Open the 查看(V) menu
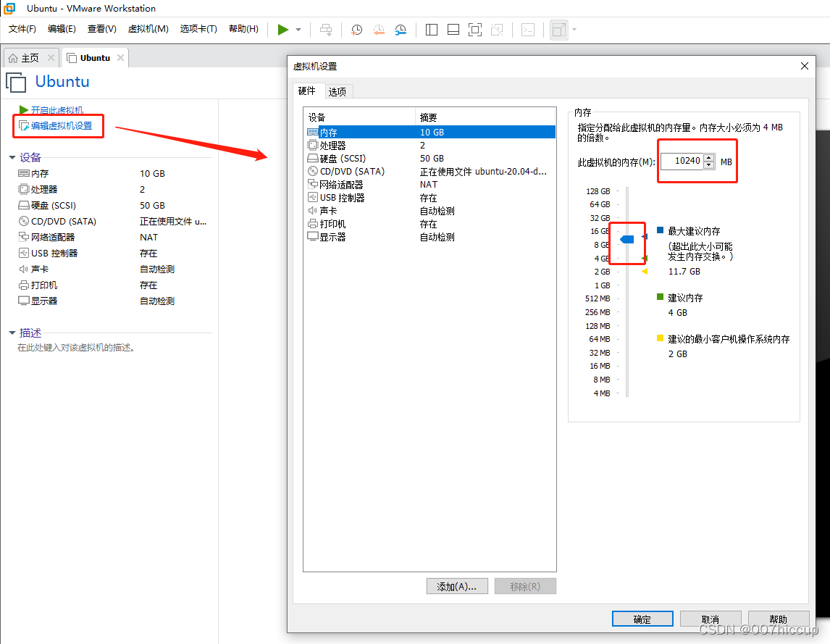Screen dimensions: 830x644 pyautogui.click(x=101, y=28)
